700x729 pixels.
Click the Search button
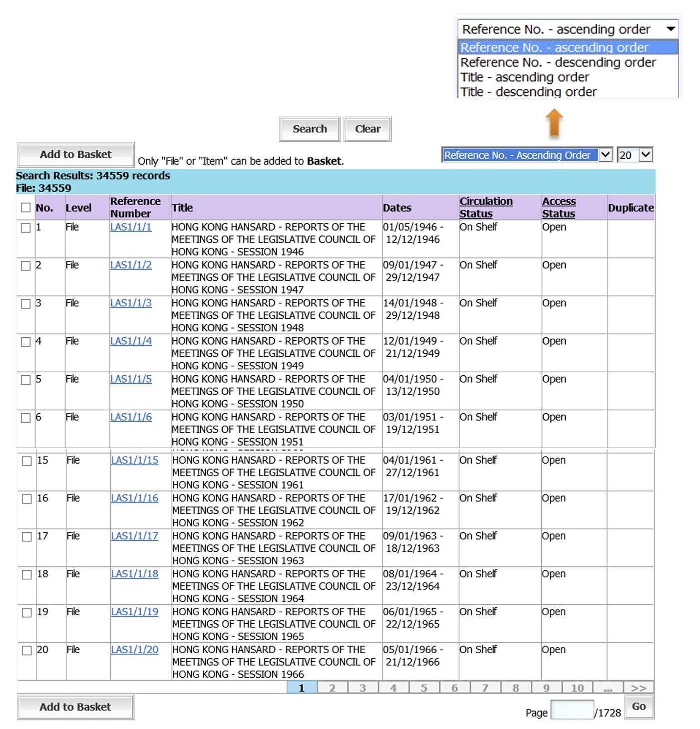pos(310,129)
